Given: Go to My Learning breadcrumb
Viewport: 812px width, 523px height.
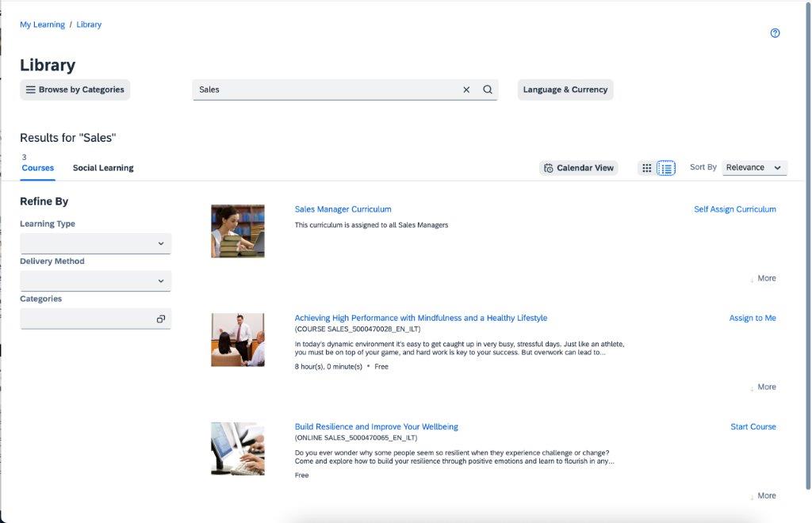Looking at the screenshot, I should coord(43,25).
